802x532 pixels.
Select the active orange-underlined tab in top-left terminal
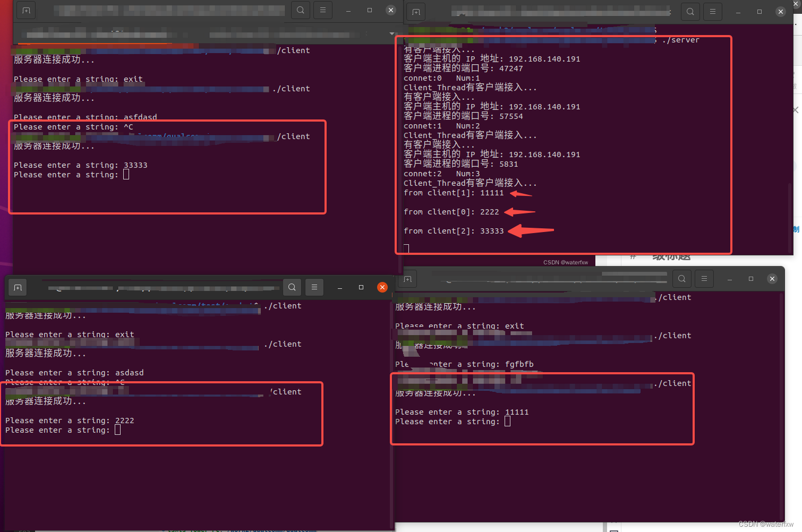(95, 35)
